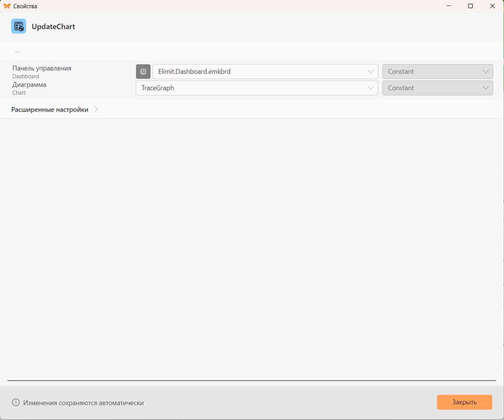Click the Панель управления label
Screen dimensions: 504x420
point(42,68)
